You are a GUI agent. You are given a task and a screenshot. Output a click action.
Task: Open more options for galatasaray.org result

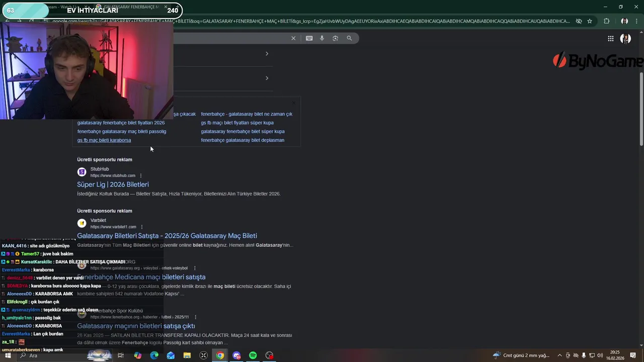coord(195,268)
